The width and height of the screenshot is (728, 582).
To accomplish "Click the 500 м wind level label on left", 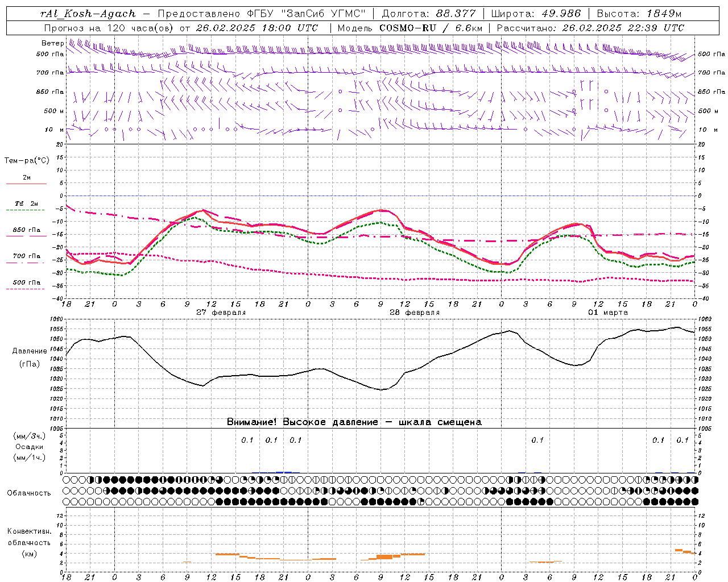I will click(55, 111).
